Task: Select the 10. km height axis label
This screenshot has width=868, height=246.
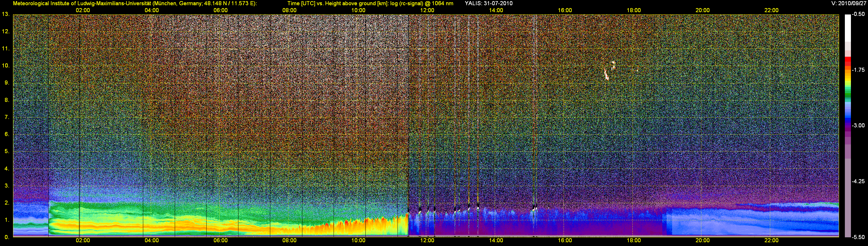Action: point(5,65)
